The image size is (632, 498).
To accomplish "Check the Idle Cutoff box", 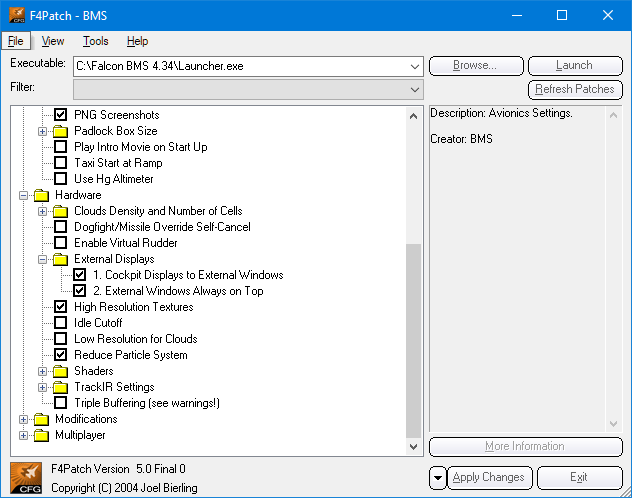I will (x=60, y=323).
